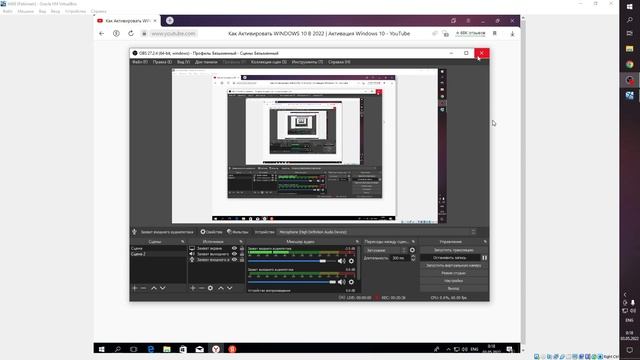640x360 pixels.
Task: Open OBS Правка menu
Action: 162,62
